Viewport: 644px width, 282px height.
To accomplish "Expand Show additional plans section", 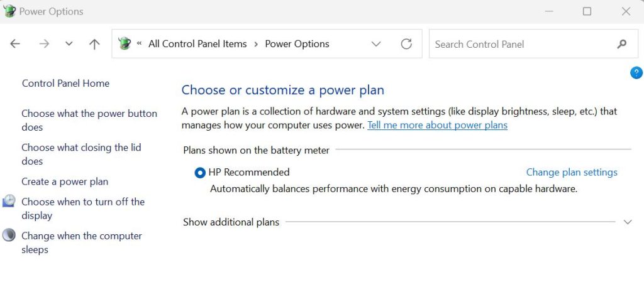I will tap(627, 222).
